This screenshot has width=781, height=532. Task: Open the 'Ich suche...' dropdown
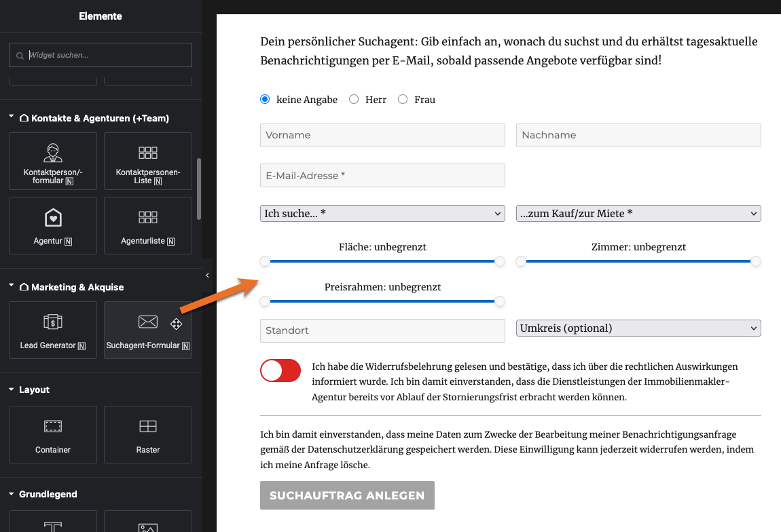(x=382, y=213)
